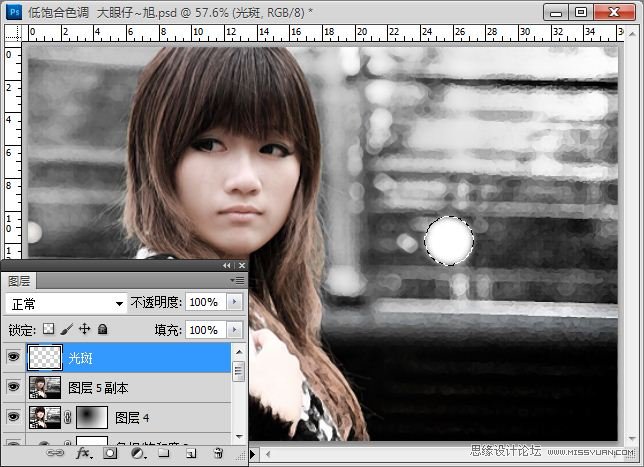The image size is (644, 467).
Task: Select the 图层 4 gradient mask thumbnail
Action: (92, 417)
